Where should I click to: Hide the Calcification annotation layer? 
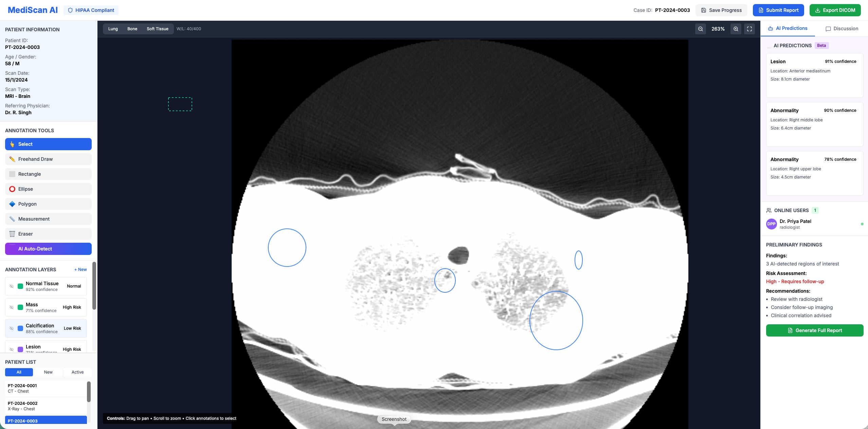12,328
